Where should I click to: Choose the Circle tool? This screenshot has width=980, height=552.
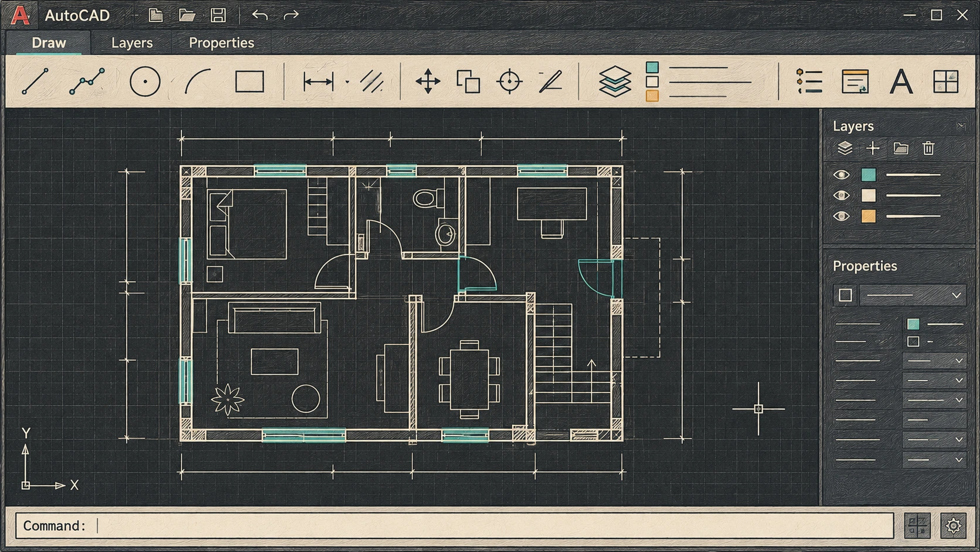pyautogui.click(x=145, y=81)
